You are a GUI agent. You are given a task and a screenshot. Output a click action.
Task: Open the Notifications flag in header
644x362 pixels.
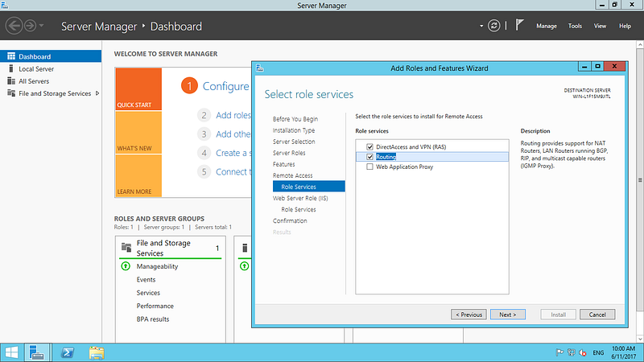coord(519,25)
